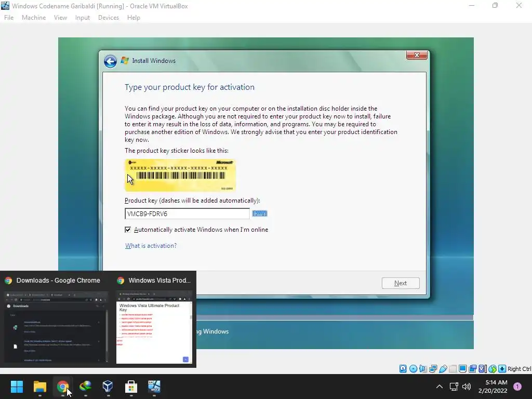Open the Windows Start menu
The height and width of the screenshot is (399, 532).
(17, 387)
